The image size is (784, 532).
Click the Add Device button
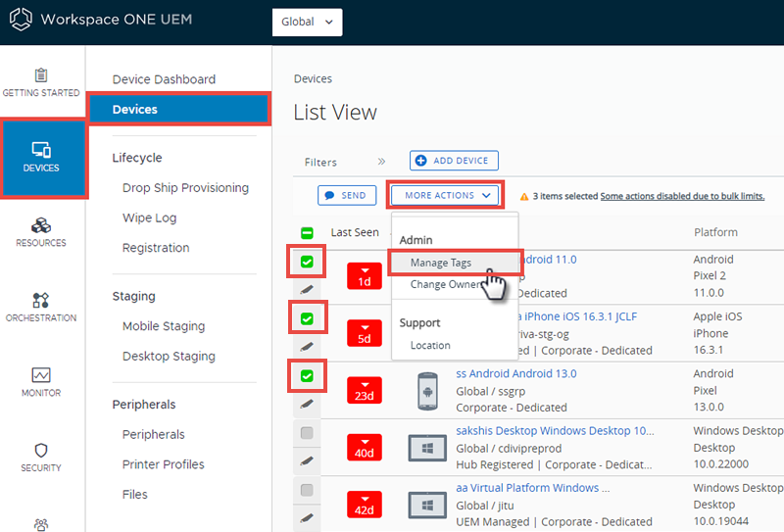[454, 161]
